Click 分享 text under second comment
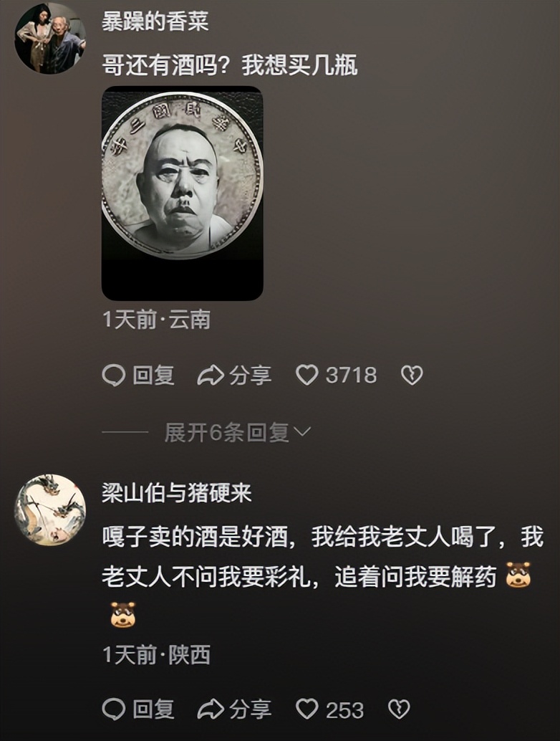The height and width of the screenshot is (741, 560). point(250,709)
